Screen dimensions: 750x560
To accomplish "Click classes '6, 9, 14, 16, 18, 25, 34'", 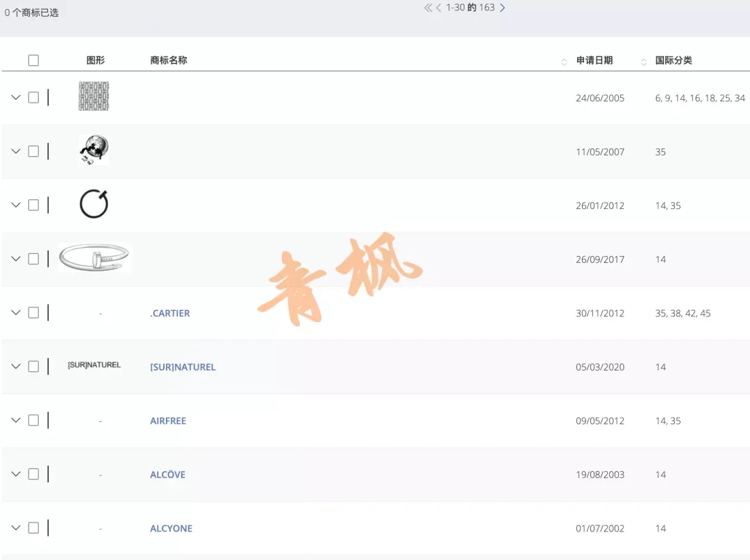I will 700,98.
